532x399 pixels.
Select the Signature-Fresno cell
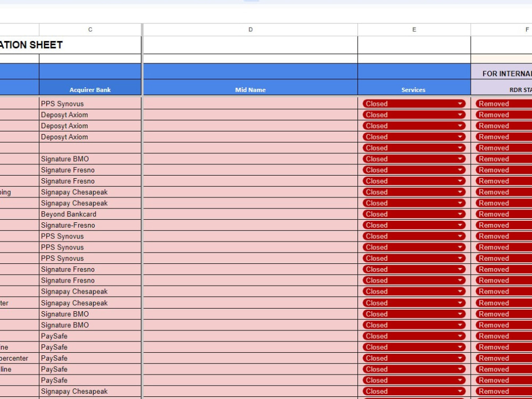90,225
